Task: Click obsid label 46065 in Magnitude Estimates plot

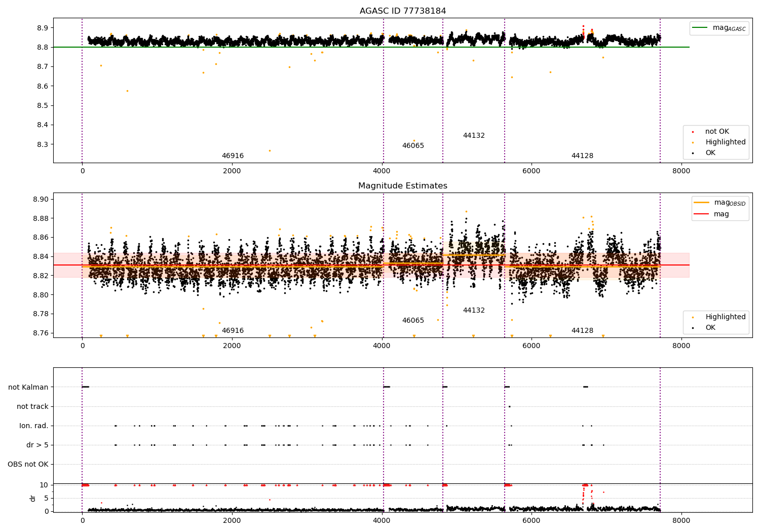Action: [413, 321]
